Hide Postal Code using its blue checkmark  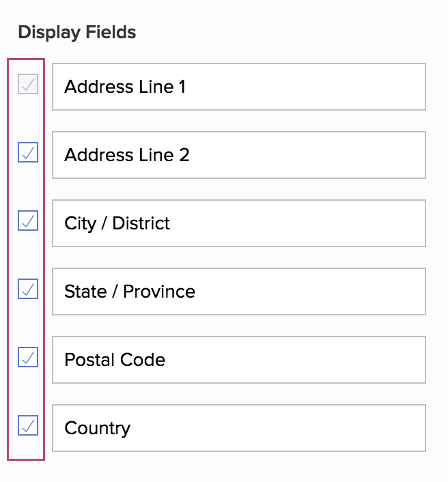click(28, 357)
